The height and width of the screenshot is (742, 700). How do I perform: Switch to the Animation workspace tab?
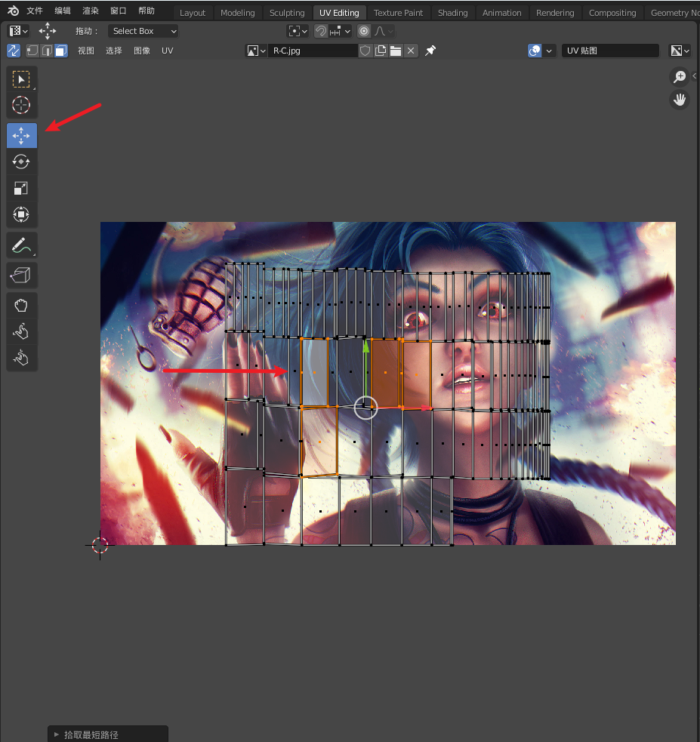(x=501, y=13)
